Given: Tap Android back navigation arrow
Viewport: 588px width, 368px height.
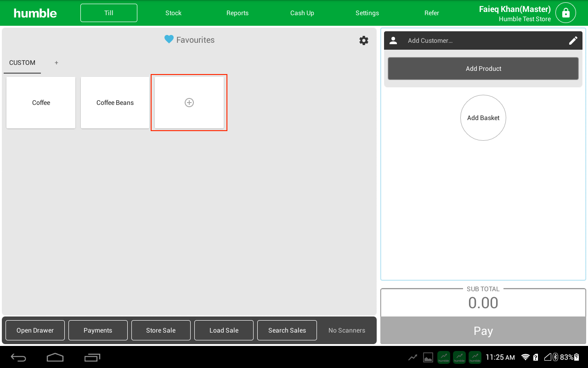Looking at the screenshot, I should pyautogui.click(x=19, y=357).
